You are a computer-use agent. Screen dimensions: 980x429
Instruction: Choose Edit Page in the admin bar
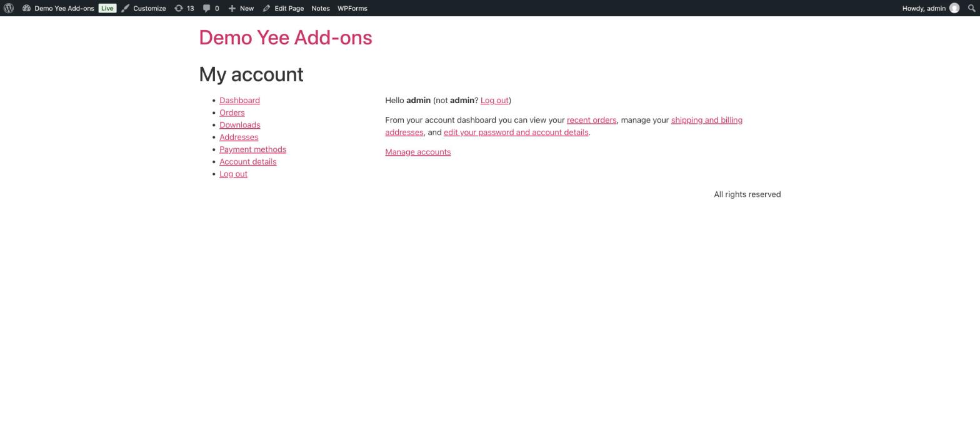289,8
